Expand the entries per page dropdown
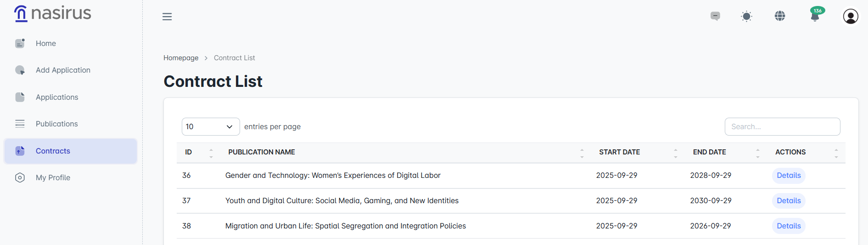Image resolution: width=868 pixels, height=245 pixels. tap(210, 127)
